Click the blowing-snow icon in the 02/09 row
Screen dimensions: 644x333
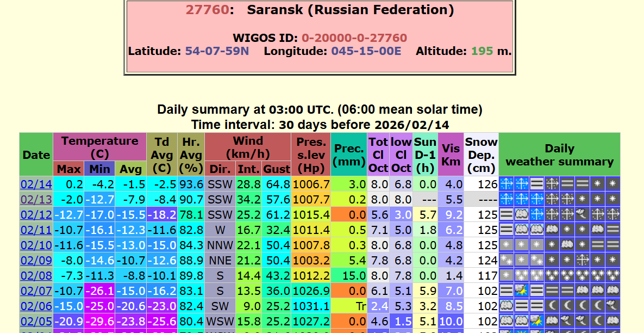583,260
